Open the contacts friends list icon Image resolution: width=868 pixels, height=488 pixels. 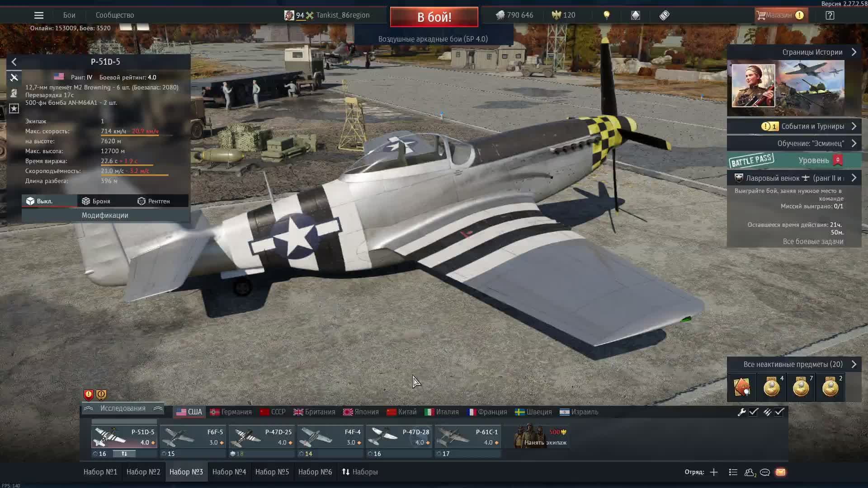tap(750, 472)
